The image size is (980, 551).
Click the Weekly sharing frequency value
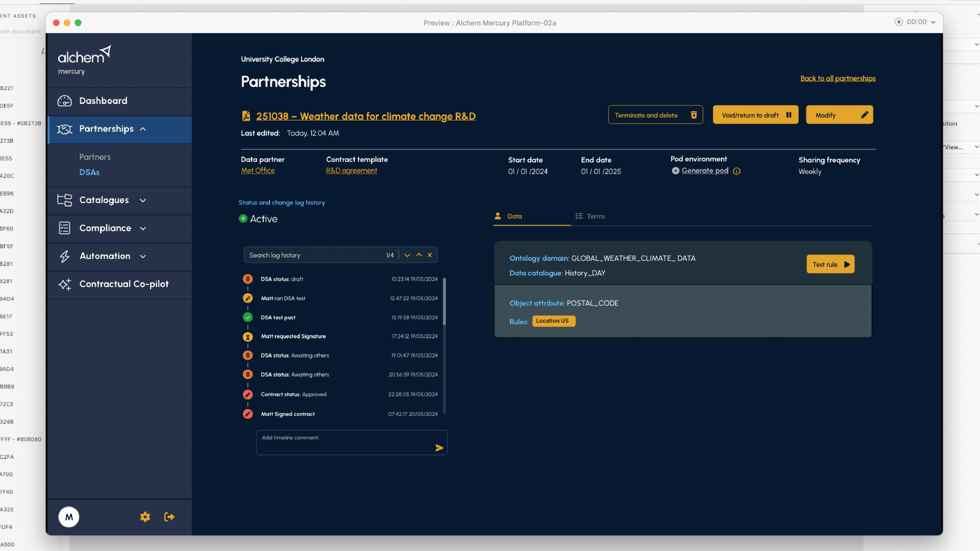click(810, 172)
